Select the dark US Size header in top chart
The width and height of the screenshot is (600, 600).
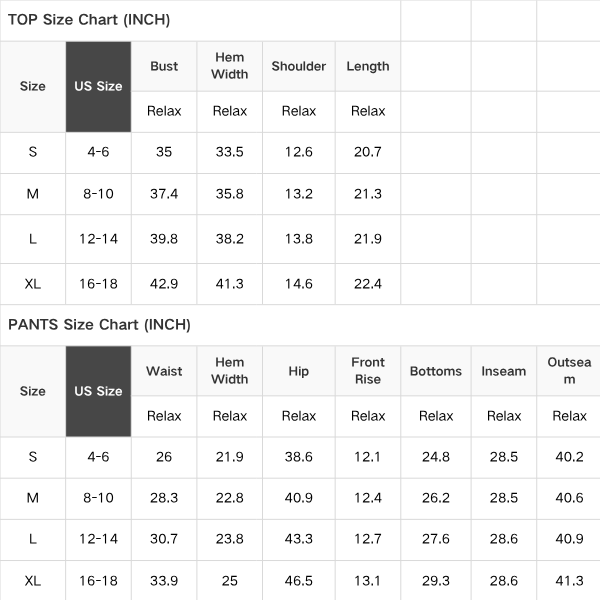click(x=98, y=87)
